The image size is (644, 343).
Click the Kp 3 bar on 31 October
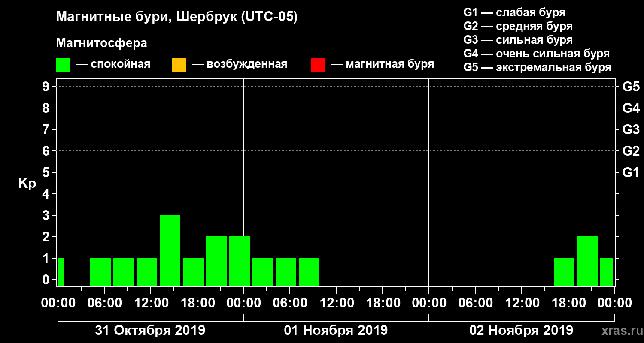click(x=170, y=251)
